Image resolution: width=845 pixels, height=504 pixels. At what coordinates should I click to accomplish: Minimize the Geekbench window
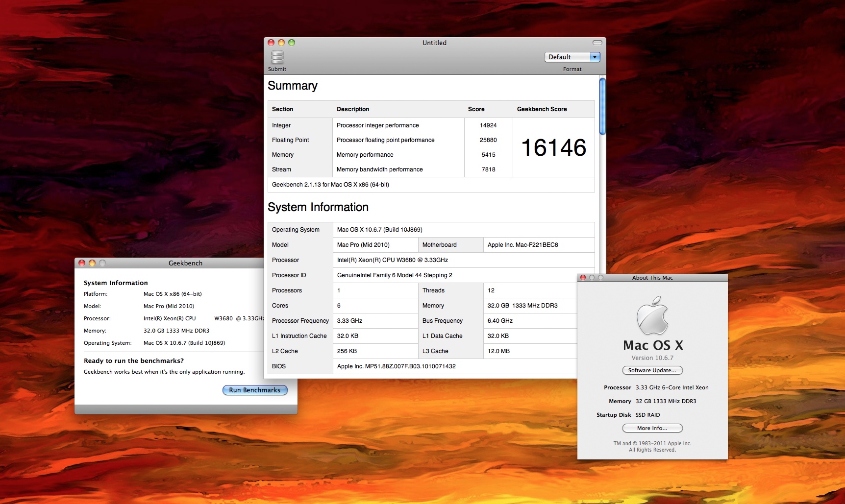[x=92, y=263]
